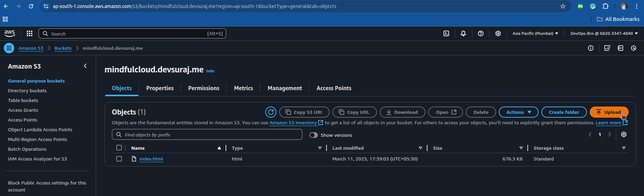Go to Amazon S3 breadcrumb link
644x196 pixels.
pos(31,48)
